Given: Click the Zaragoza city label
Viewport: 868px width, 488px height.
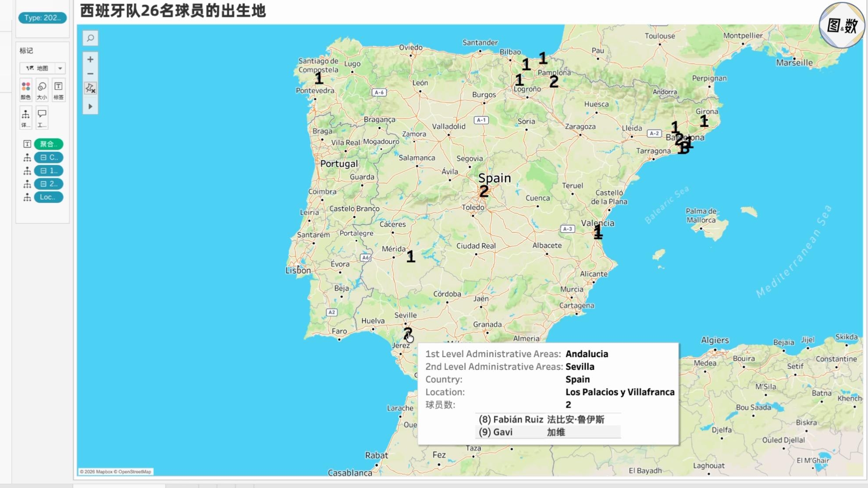Looking at the screenshot, I should (580, 127).
